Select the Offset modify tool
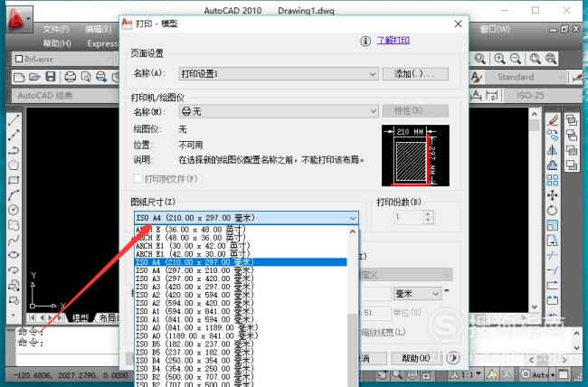588x387 pixels. click(553, 165)
